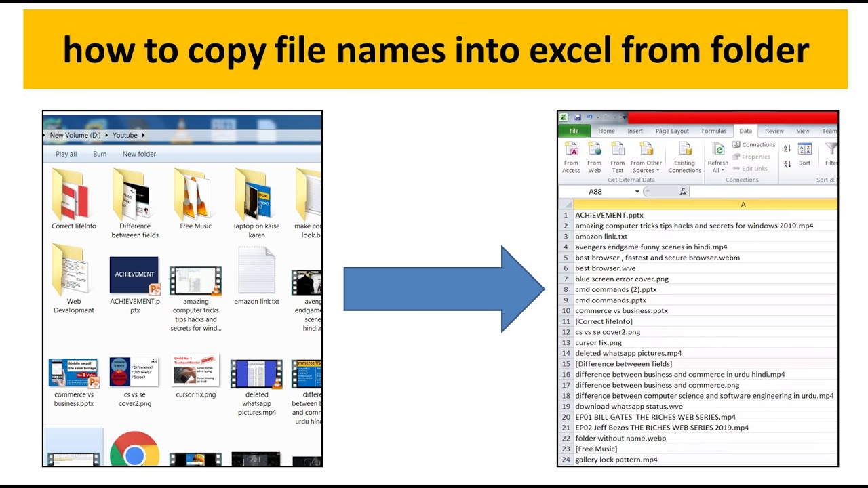Select the cs vs se cover2.png image
This screenshot has width=868, height=488.
[x=135, y=383]
